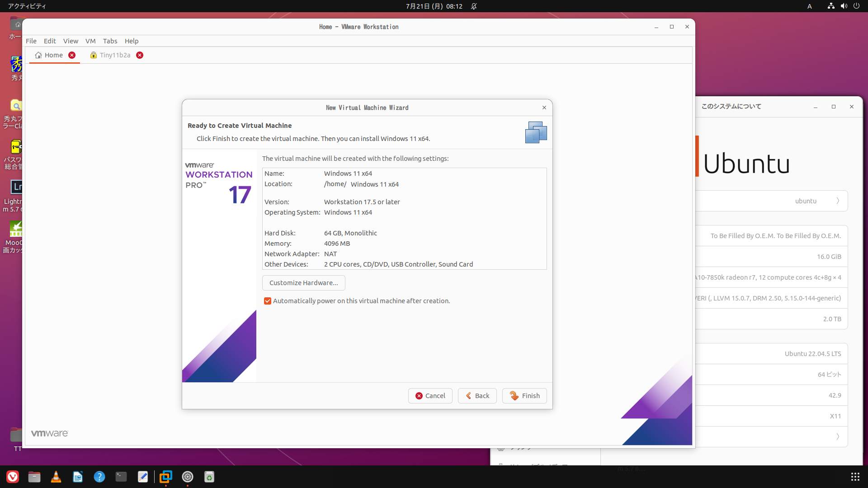Click the notification bell-off icon
The width and height of the screenshot is (868, 488).
[x=474, y=6]
